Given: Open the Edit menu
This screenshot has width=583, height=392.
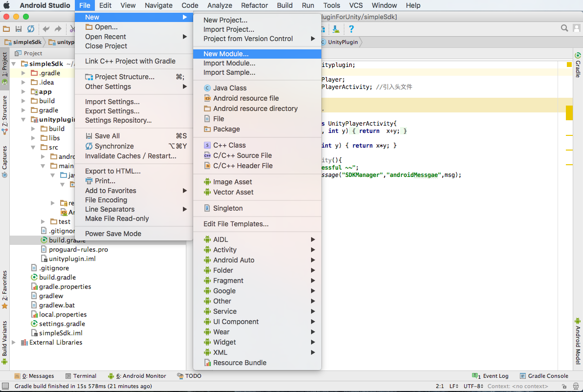Looking at the screenshot, I should 105,5.
